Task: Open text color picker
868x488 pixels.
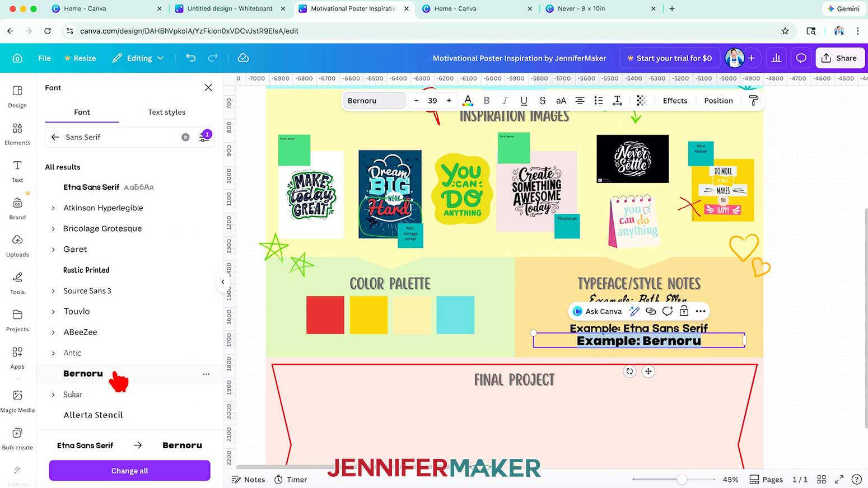Action: (x=468, y=101)
